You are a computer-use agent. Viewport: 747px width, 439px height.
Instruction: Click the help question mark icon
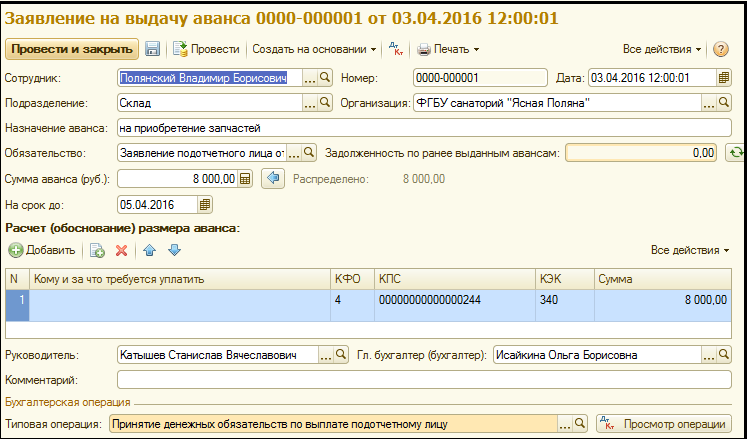[721, 49]
